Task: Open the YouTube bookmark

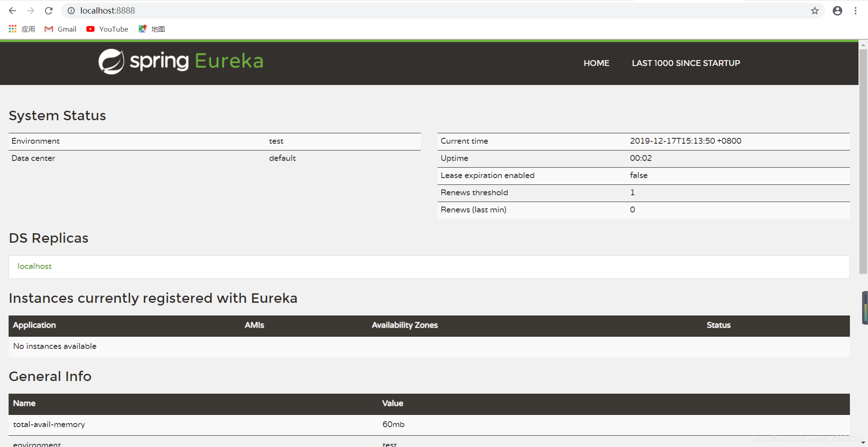Action: [107, 29]
